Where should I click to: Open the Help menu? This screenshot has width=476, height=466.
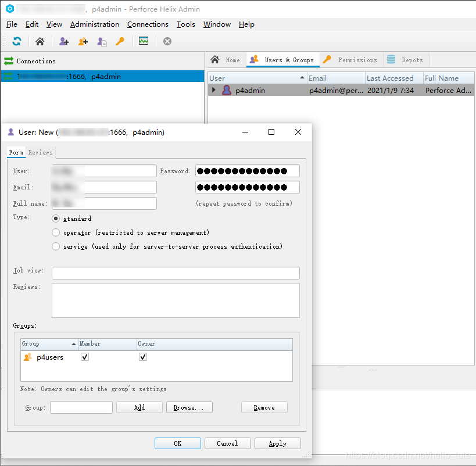click(x=246, y=24)
